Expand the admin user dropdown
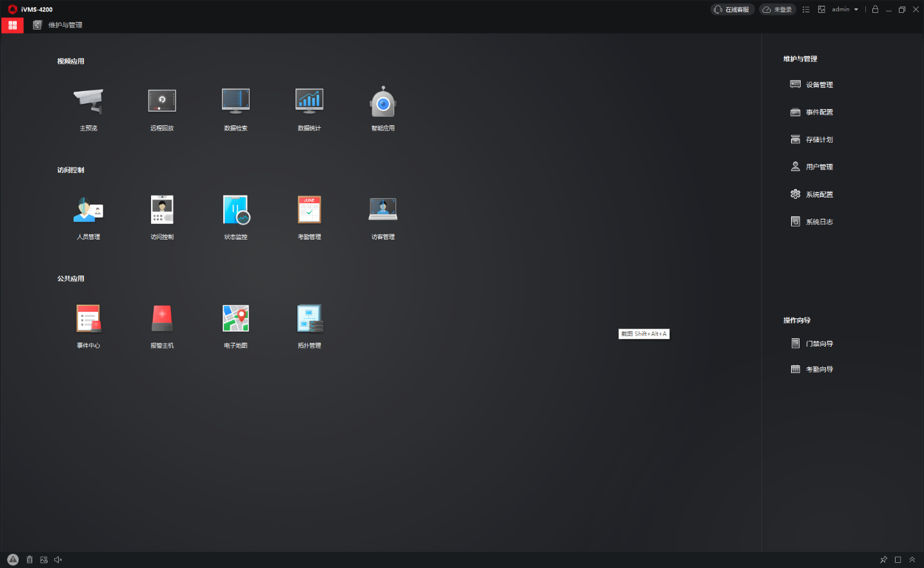The width and height of the screenshot is (924, 568). [845, 10]
